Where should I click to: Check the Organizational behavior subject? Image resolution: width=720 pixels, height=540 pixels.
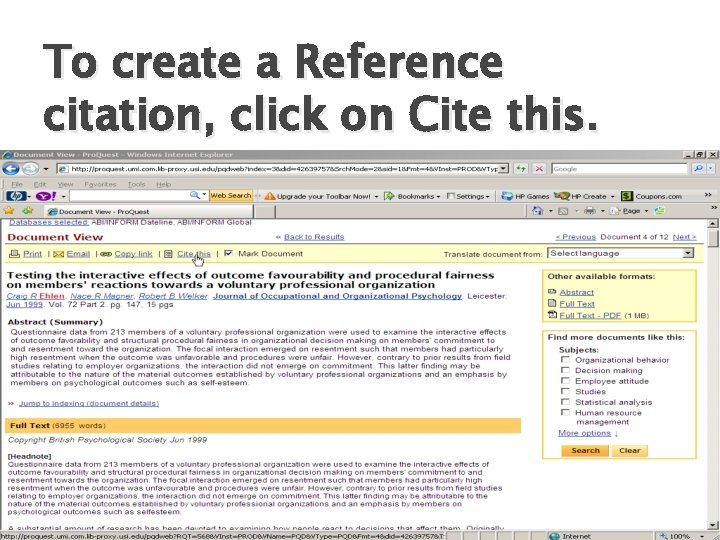pyautogui.click(x=565, y=360)
